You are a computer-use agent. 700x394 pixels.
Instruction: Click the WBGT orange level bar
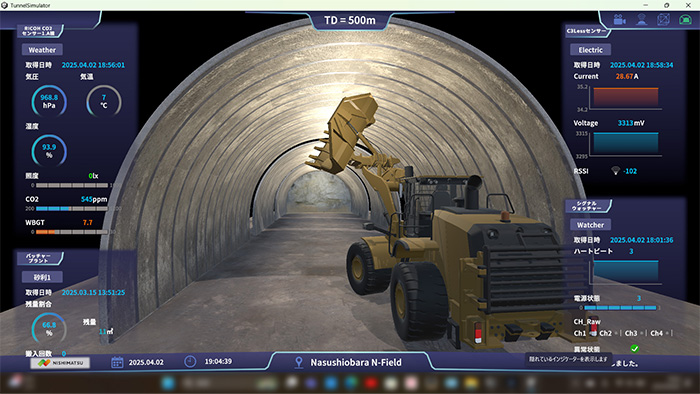[x=72, y=232]
